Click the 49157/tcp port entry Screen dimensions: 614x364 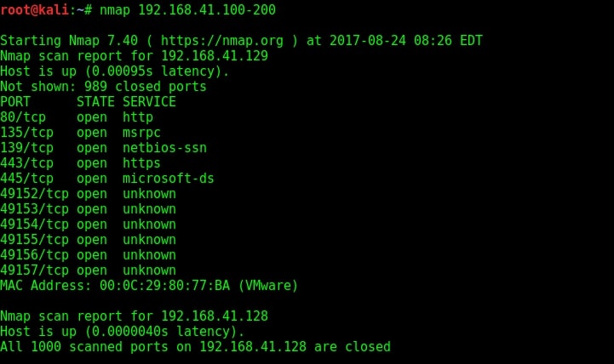(x=88, y=270)
